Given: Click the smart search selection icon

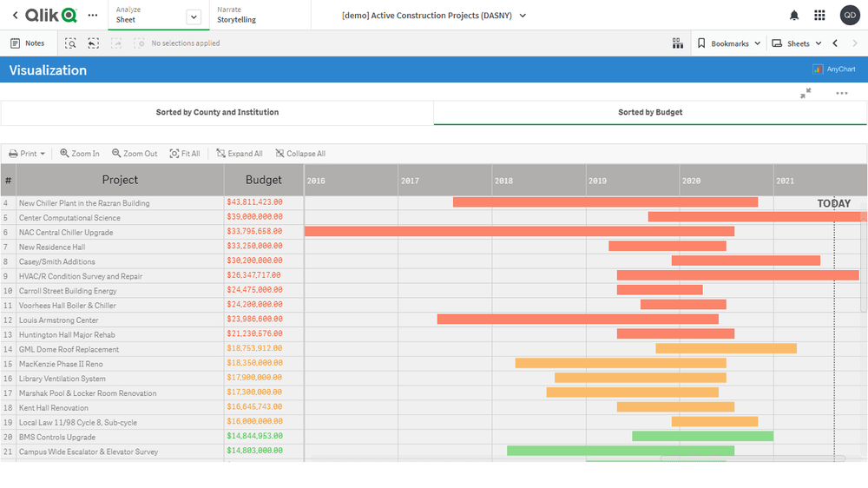Looking at the screenshot, I should (x=70, y=43).
